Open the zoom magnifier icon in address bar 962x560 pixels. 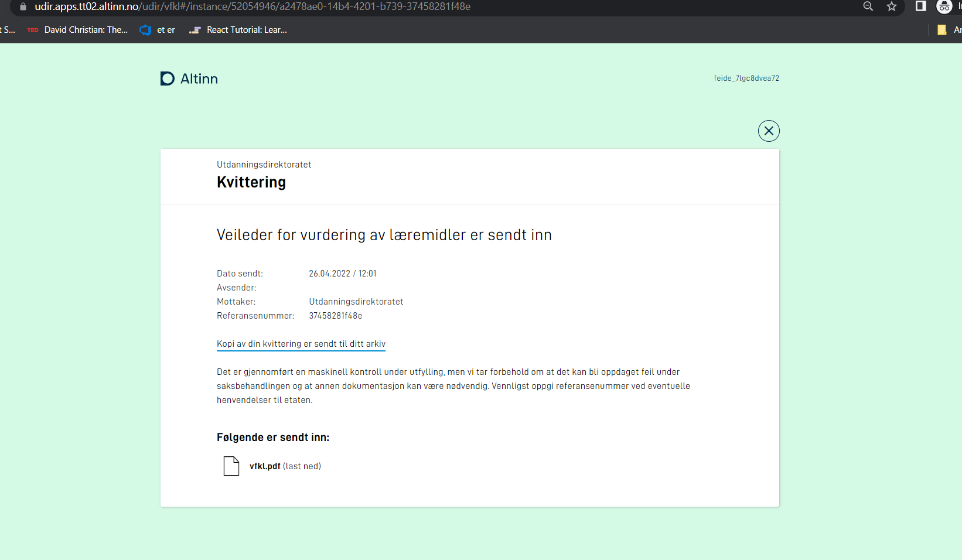coord(868,8)
